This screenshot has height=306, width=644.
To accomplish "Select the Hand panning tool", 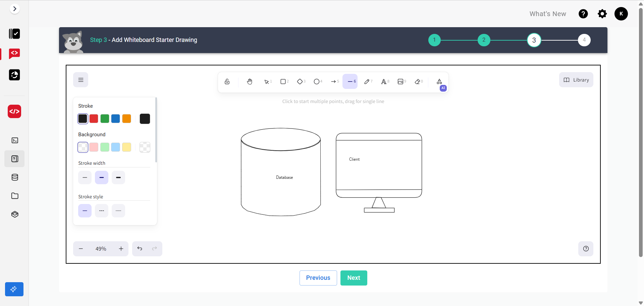I will coord(250,82).
